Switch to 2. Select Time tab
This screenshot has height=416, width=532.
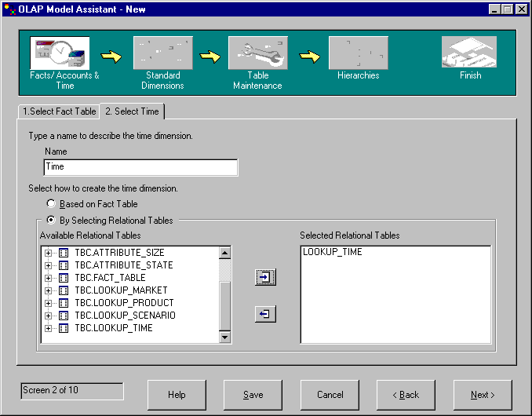[x=132, y=111]
